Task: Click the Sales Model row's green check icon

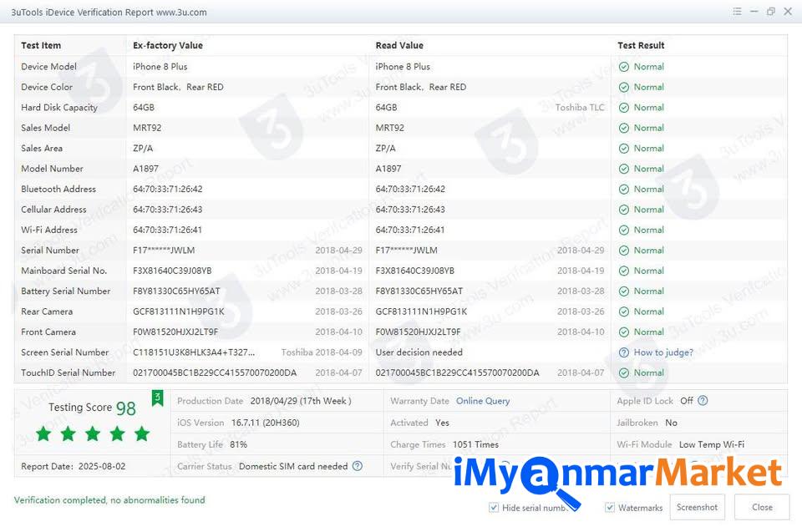Action: (x=623, y=129)
